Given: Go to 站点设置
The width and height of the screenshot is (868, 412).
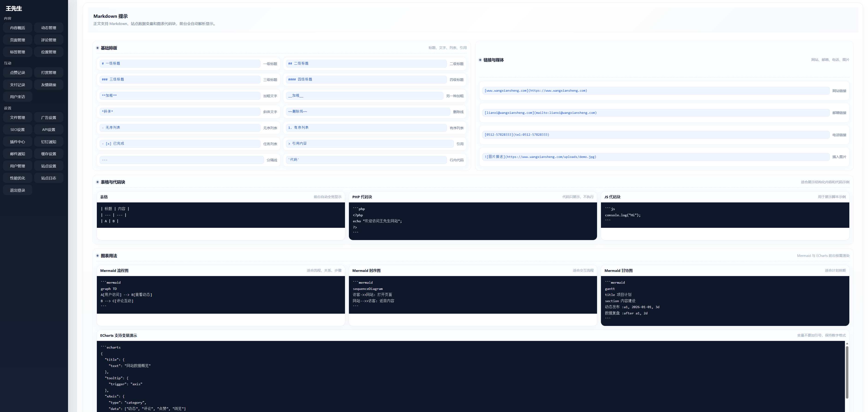Looking at the screenshot, I should [48, 166].
